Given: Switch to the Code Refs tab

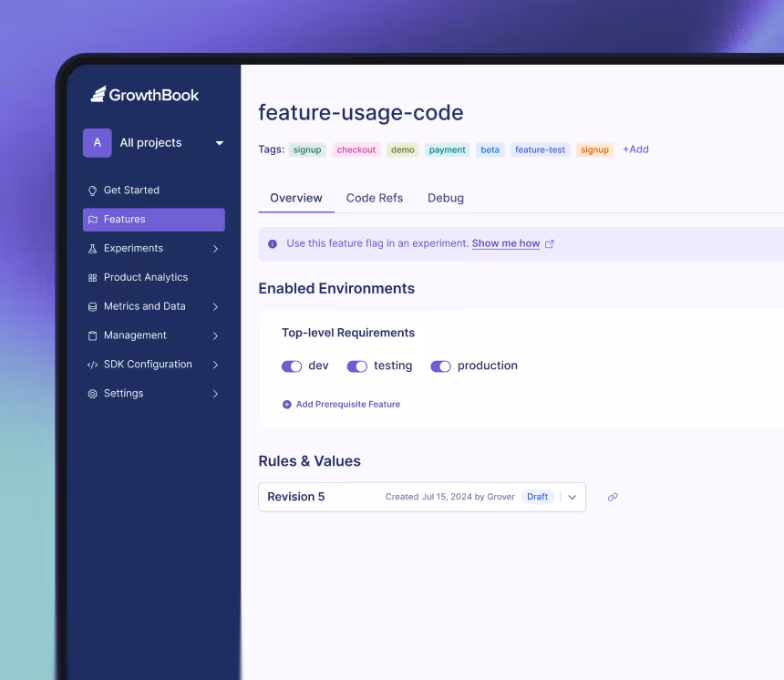Looking at the screenshot, I should pyautogui.click(x=375, y=198).
